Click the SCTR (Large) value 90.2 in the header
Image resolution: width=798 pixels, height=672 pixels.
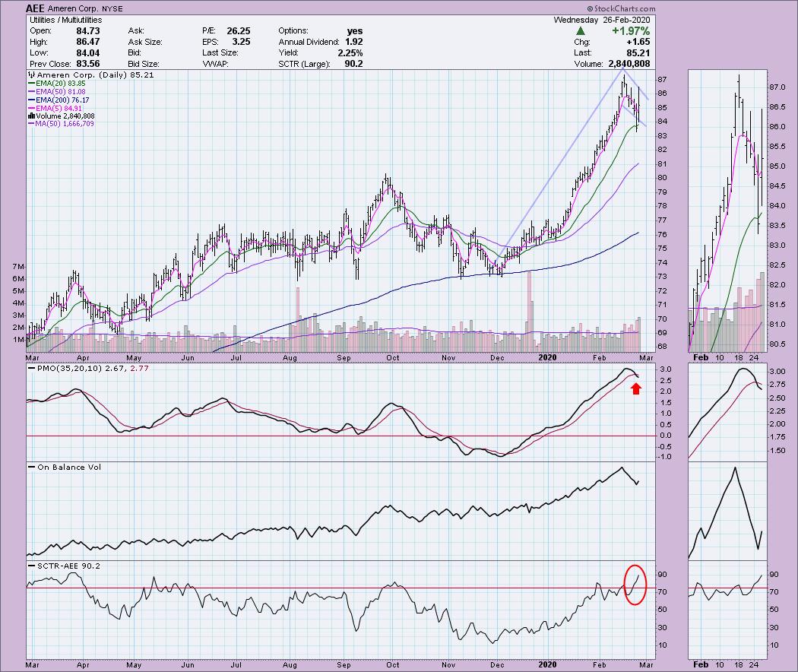point(353,64)
